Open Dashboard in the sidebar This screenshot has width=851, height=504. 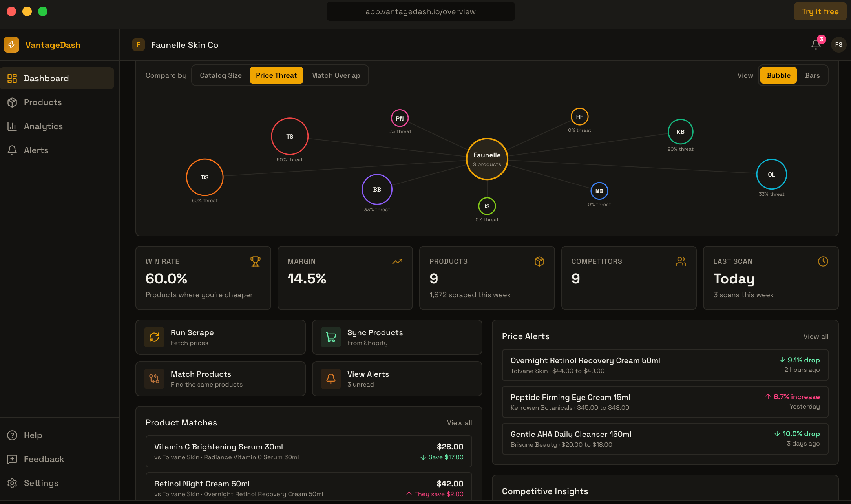57,79
